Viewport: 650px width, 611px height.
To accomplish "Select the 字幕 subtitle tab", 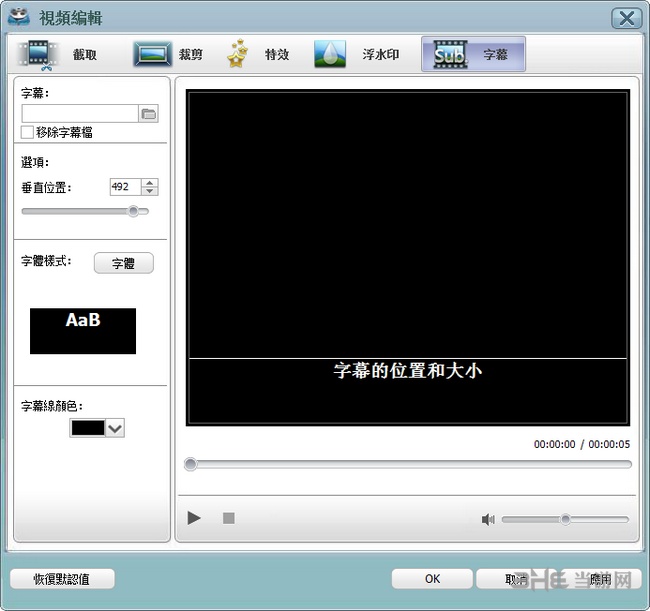I will pyautogui.click(x=473, y=54).
